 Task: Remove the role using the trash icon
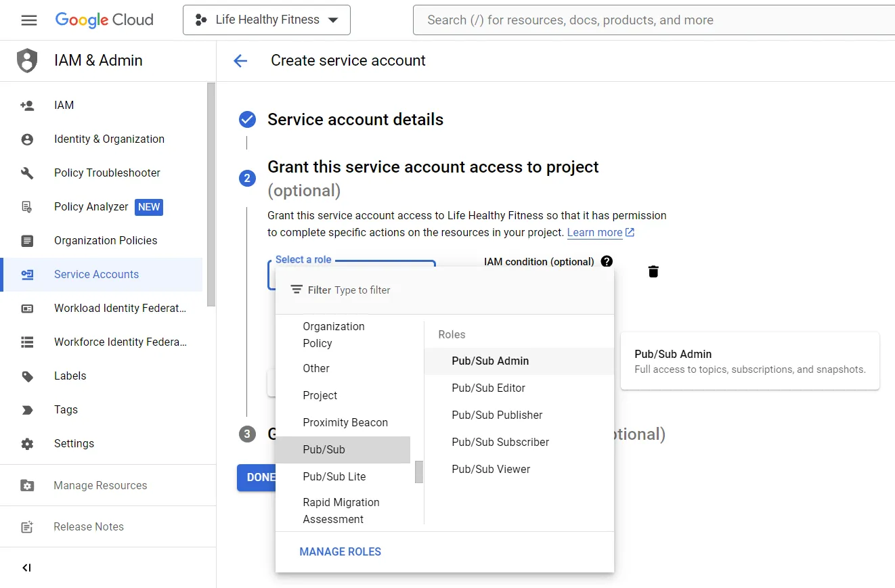click(653, 271)
